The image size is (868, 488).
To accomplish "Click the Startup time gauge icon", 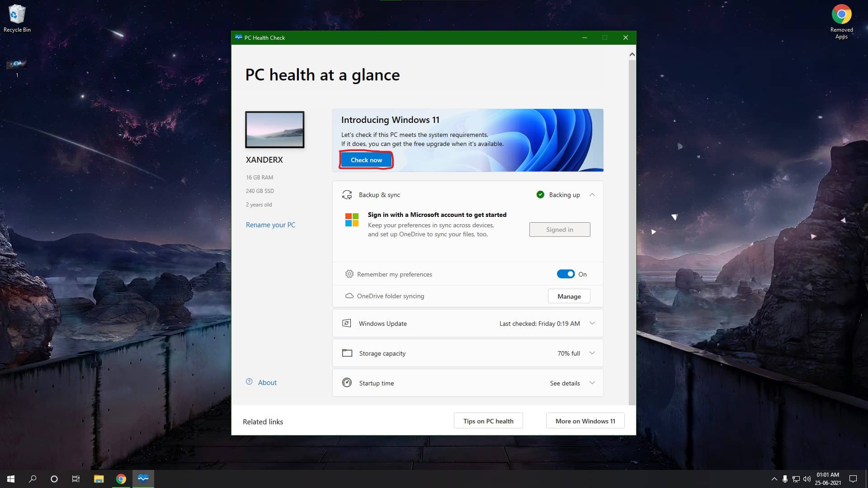I will (347, 383).
